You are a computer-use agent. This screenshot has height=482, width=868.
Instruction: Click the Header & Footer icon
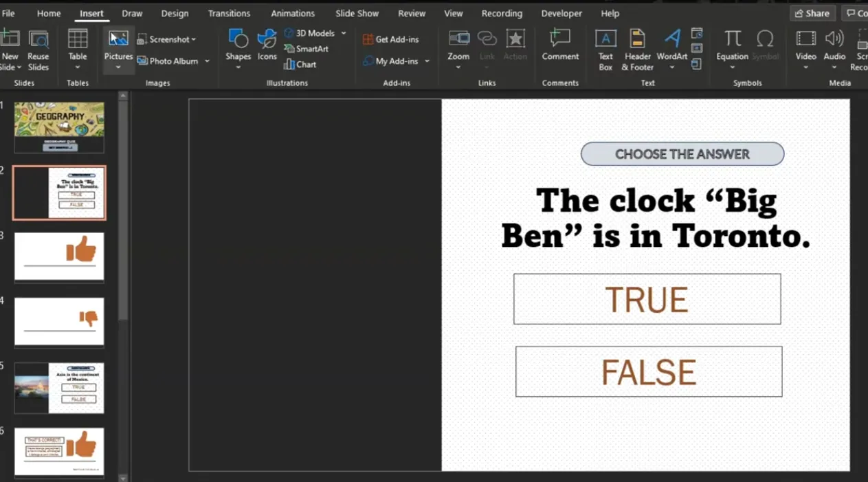(637, 50)
